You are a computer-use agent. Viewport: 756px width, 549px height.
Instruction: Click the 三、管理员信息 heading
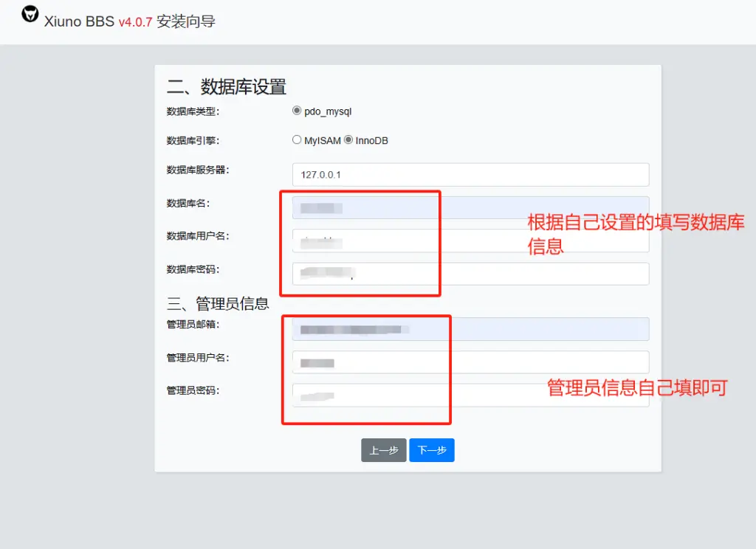[218, 304]
